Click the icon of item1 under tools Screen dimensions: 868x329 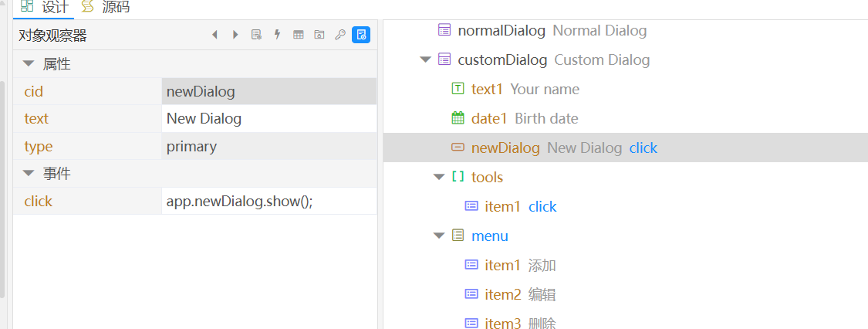[471, 206]
